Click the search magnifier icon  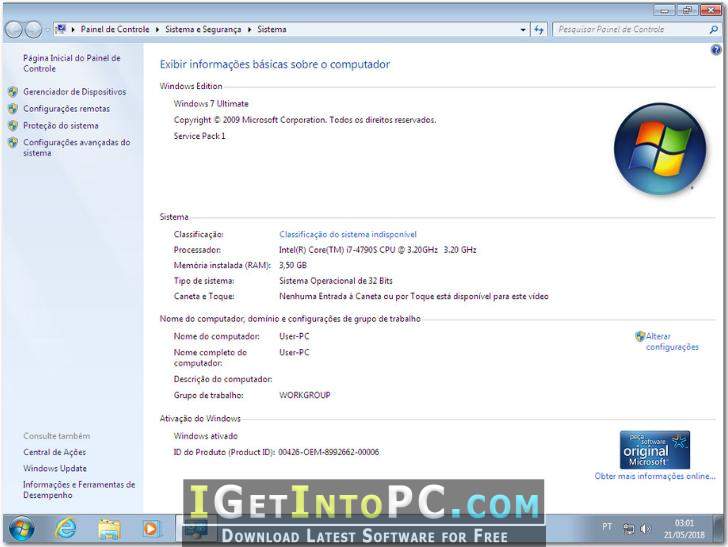(714, 29)
